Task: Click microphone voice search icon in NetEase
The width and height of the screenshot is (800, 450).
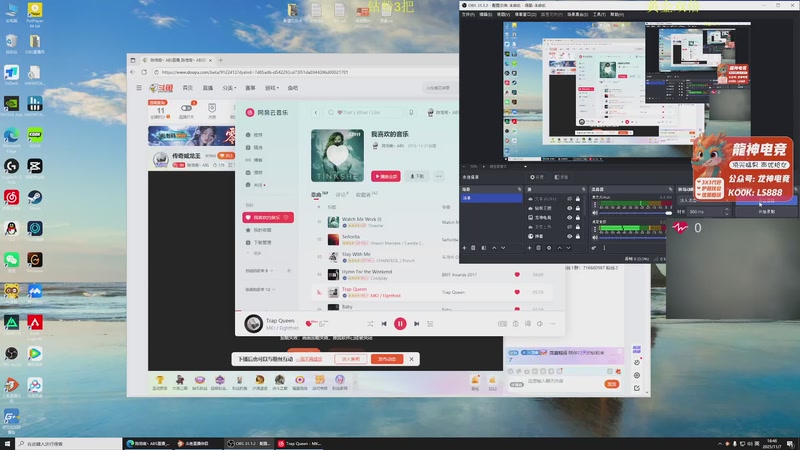Action: click(x=411, y=112)
